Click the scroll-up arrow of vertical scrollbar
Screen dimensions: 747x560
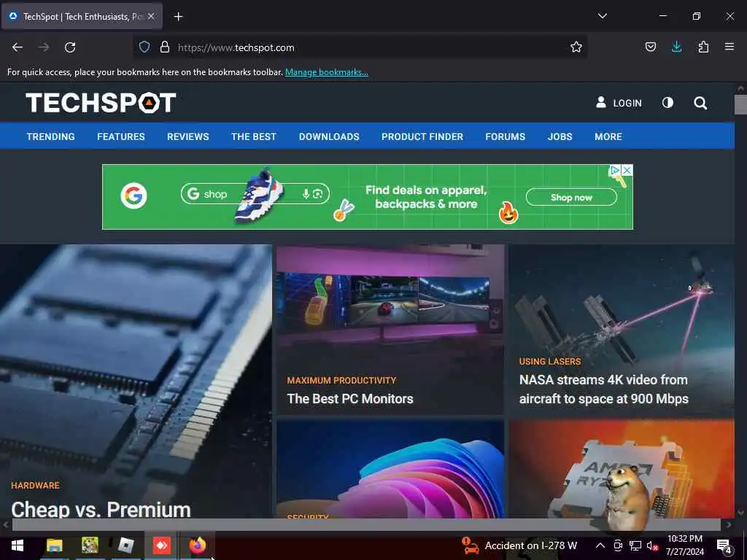(740, 88)
